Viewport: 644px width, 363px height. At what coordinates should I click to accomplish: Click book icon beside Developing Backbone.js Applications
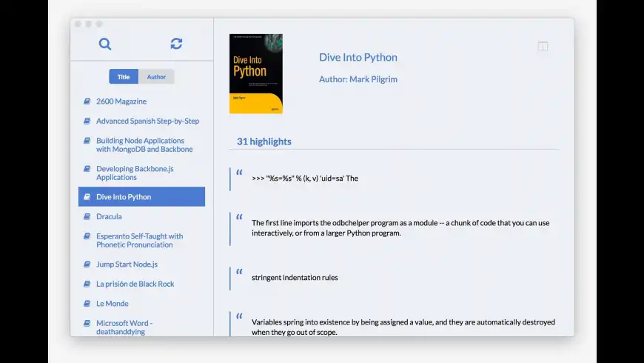[x=87, y=169]
